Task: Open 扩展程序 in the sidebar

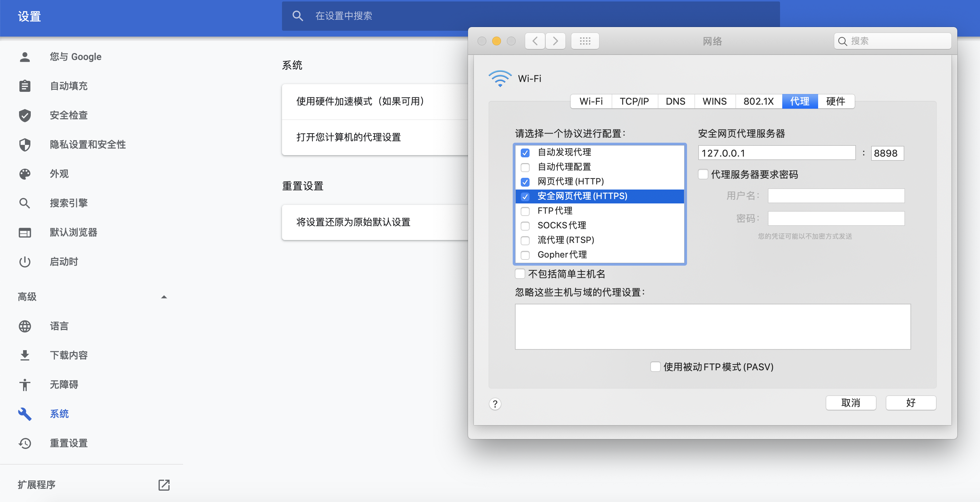Action: [x=91, y=485]
